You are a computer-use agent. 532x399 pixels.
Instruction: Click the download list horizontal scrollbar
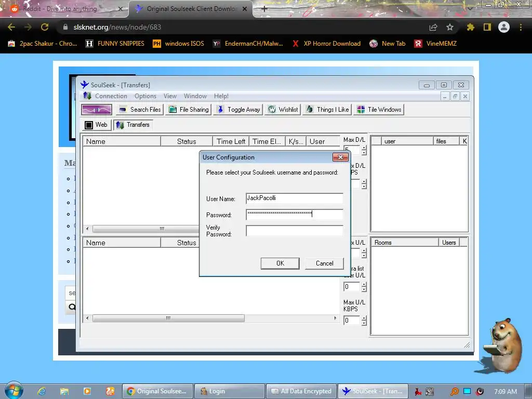[146, 229]
